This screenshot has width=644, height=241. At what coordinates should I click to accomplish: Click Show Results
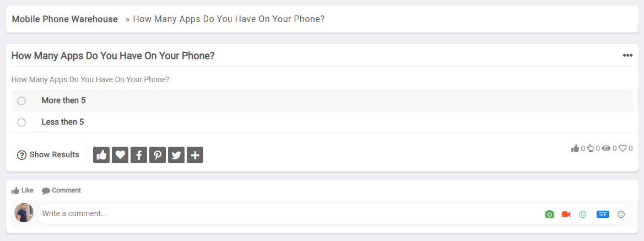click(x=48, y=155)
